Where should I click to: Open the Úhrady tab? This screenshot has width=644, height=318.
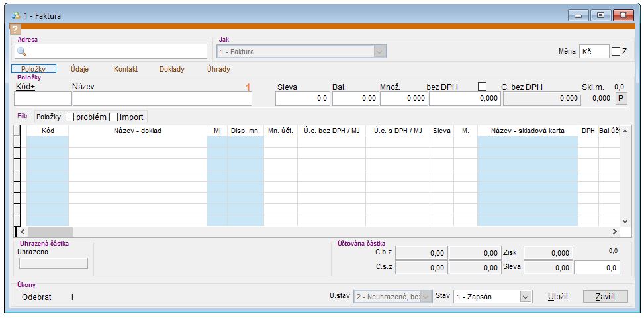pyautogui.click(x=218, y=68)
